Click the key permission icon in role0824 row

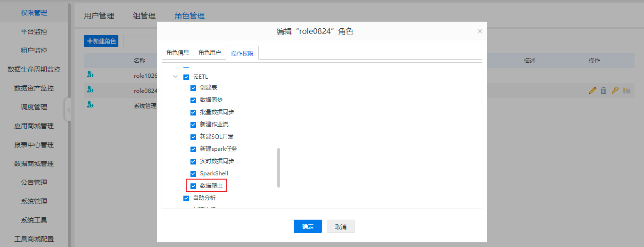pyautogui.click(x=615, y=91)
